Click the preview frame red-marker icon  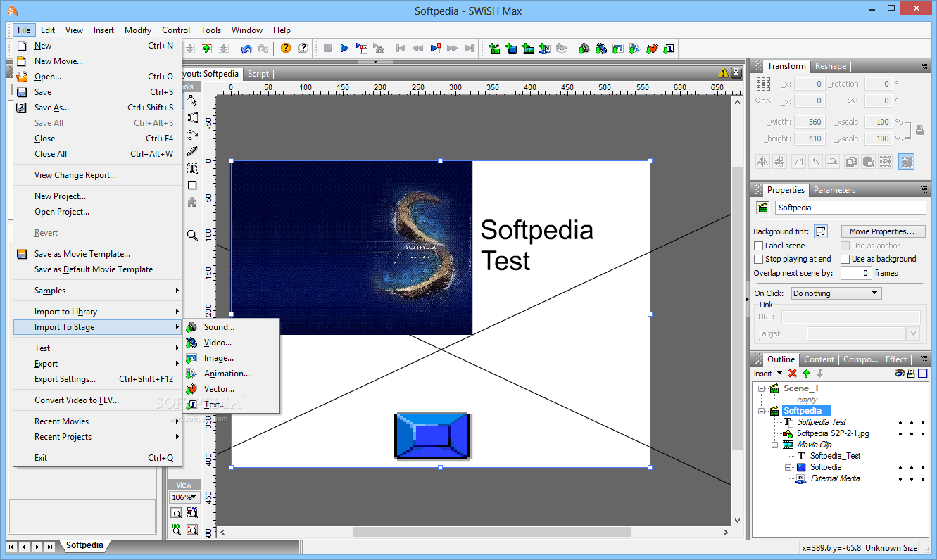(x=435, y=49)
